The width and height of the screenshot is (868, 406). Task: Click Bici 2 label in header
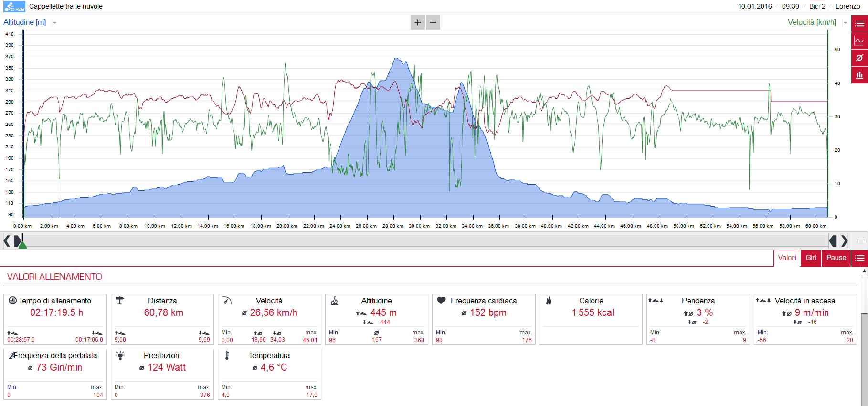point(817,6)
